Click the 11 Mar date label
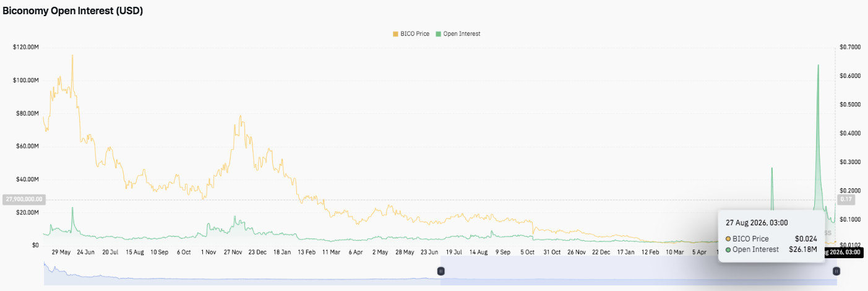 click(331, 253)
